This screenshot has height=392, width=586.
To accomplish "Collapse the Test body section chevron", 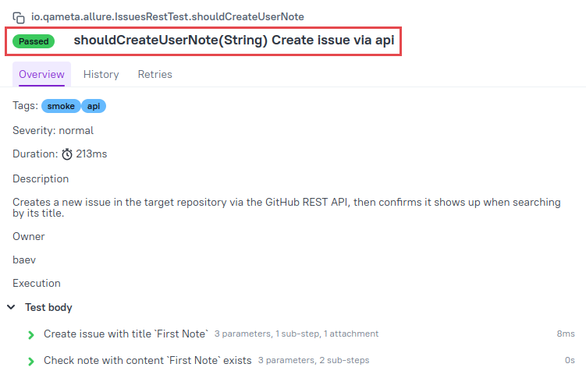I will point(11,307).
